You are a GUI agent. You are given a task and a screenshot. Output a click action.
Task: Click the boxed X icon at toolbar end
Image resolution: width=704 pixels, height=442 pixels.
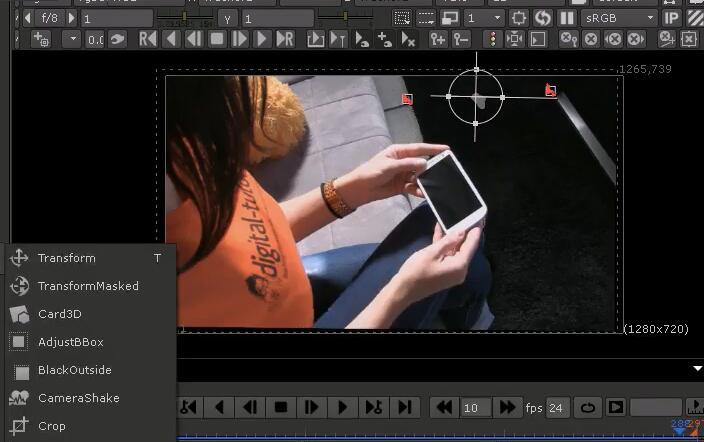689,40
